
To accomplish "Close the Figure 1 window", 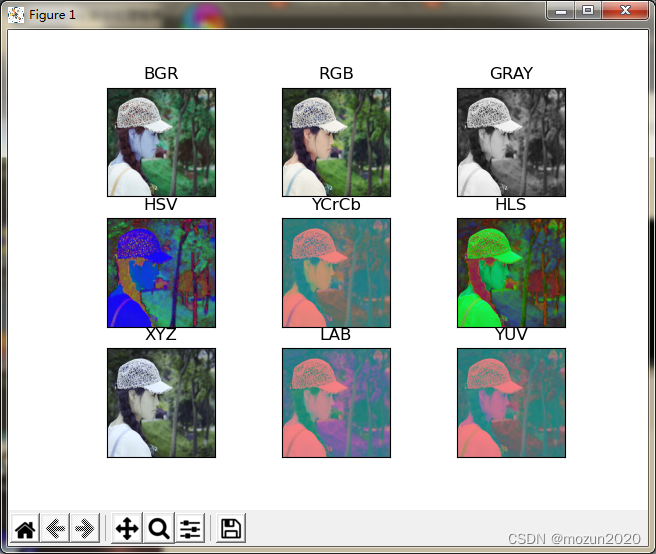I will pos(625,10).
